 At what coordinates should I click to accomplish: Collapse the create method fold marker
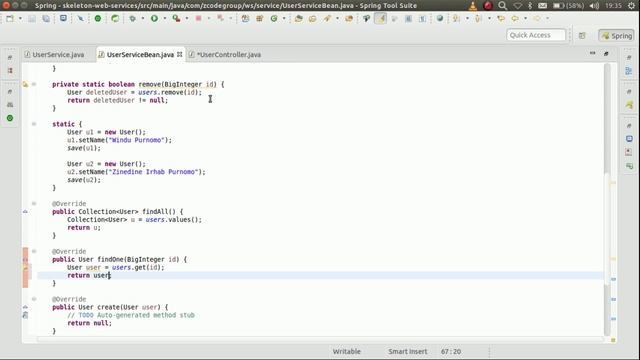pyautogui.click(x=34, y=299)
